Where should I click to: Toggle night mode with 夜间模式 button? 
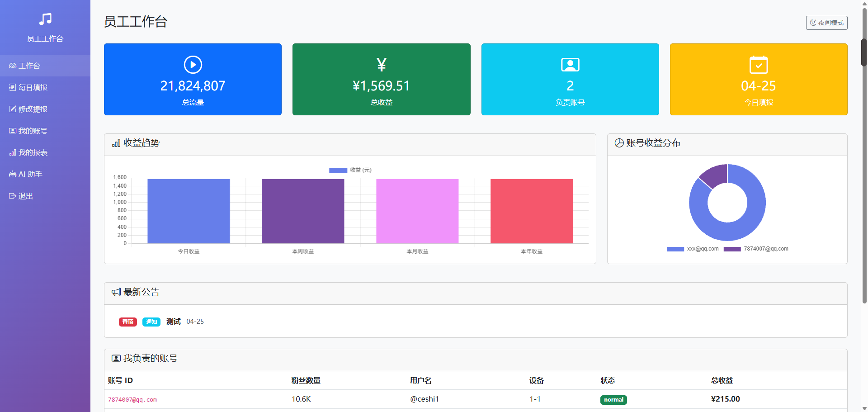point(826,23)
